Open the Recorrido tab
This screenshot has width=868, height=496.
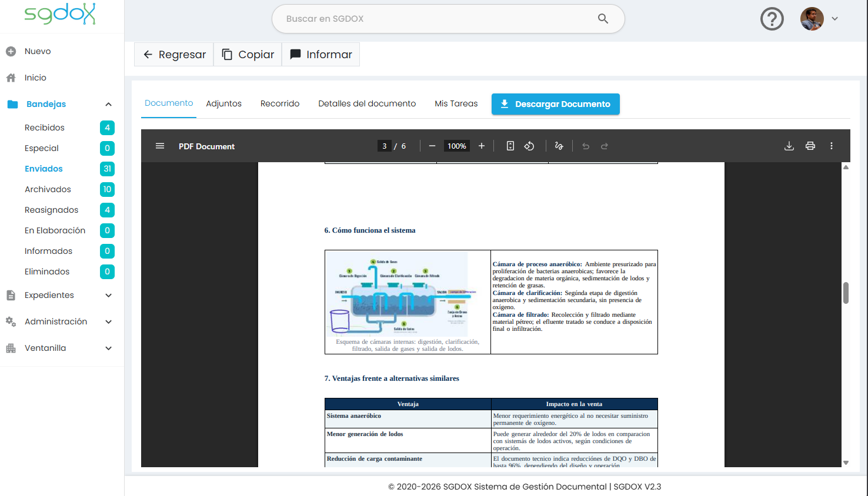pos(280,103)
